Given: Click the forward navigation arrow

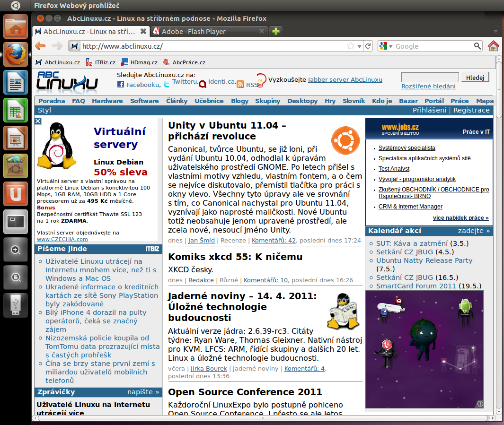Looking at the screenshot, I should click(x=57, y=46).
